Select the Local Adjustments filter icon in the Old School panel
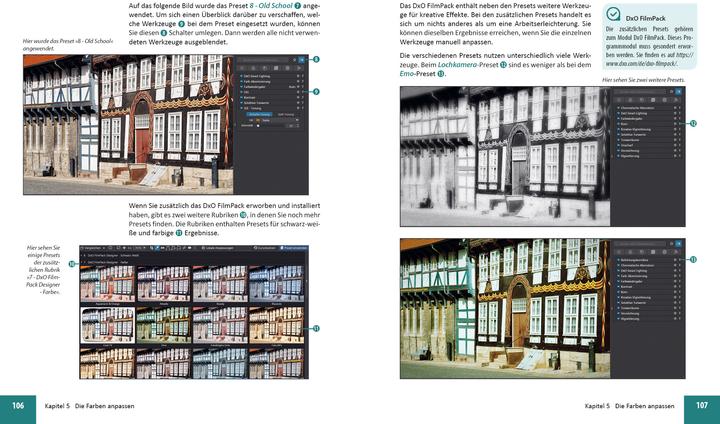The image size is (720, 424). 287,68
